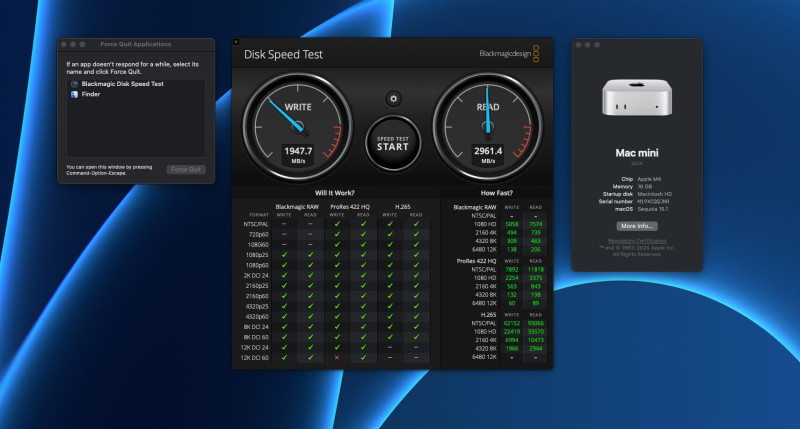
Task: Click the 720p60 row label
Action: point(259,235)
